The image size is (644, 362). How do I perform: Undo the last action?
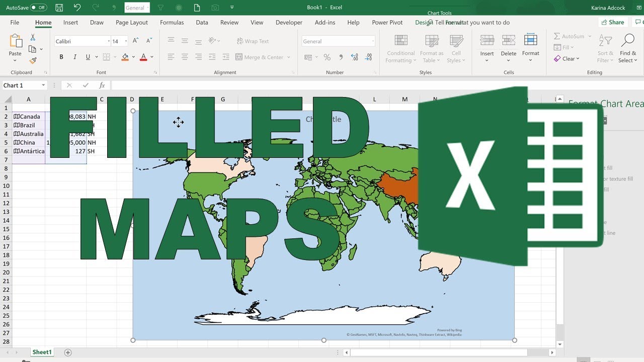pyautogui.click(x=77, y=8)
